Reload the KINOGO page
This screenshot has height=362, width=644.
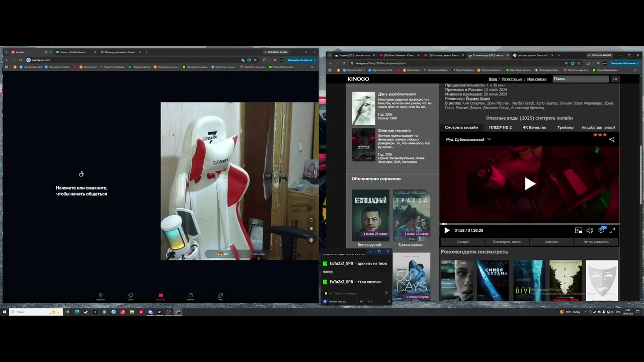point(344,63)
